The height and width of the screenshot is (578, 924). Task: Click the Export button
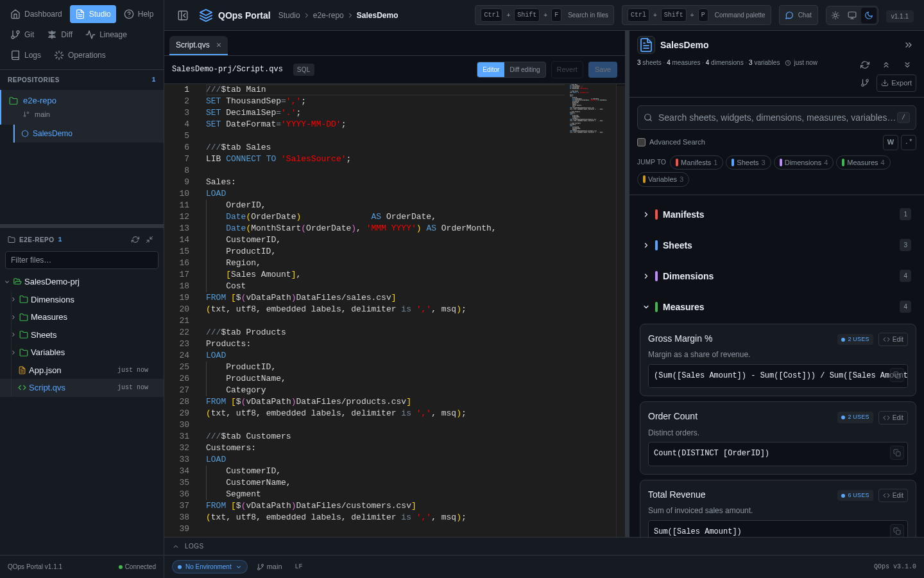(896, 83)
